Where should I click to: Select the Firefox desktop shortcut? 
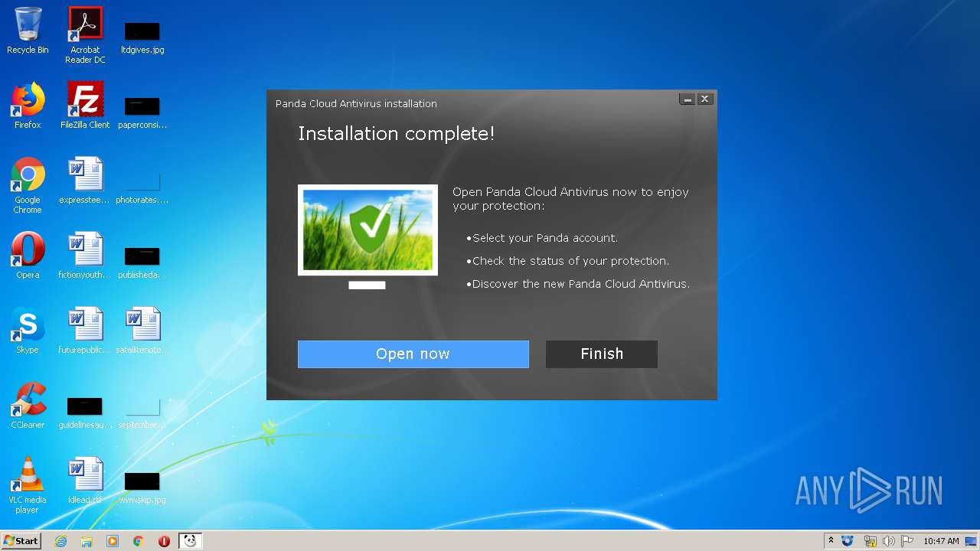pos(28,106)
